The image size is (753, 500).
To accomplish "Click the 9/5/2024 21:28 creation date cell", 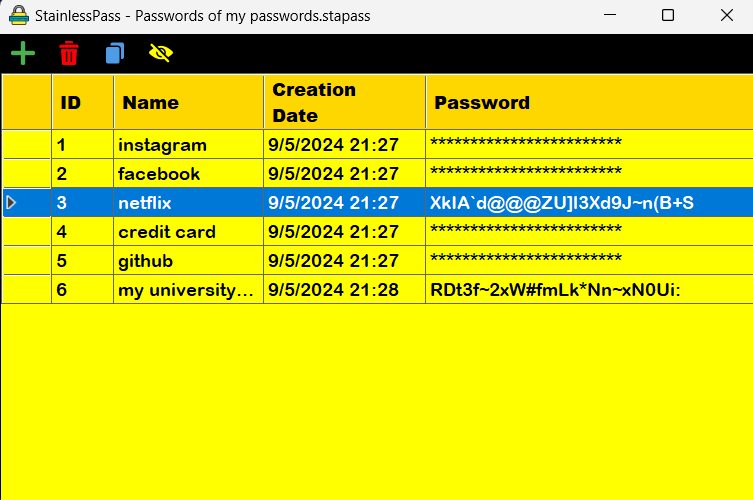I will [344, 290].
